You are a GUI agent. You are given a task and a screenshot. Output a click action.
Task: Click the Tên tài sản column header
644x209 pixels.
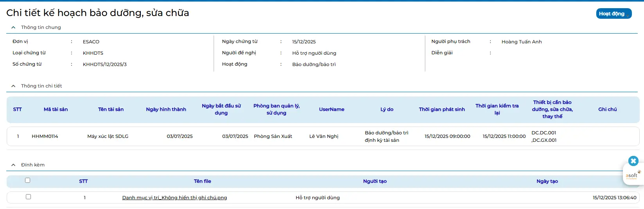point(111,109)
